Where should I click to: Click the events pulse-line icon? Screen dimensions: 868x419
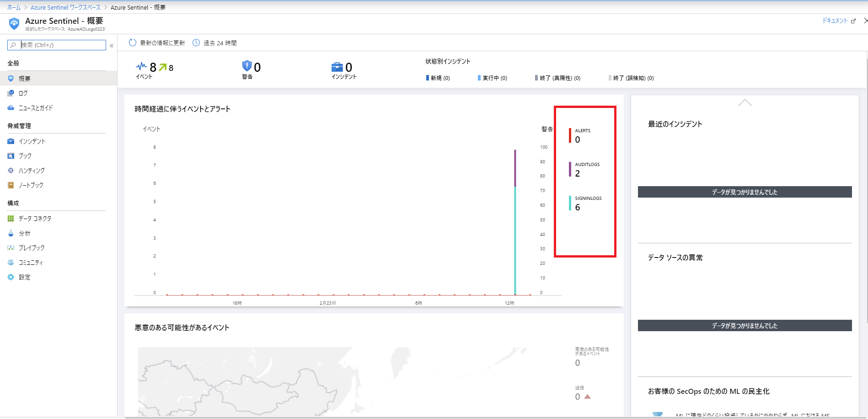(141, 66)
